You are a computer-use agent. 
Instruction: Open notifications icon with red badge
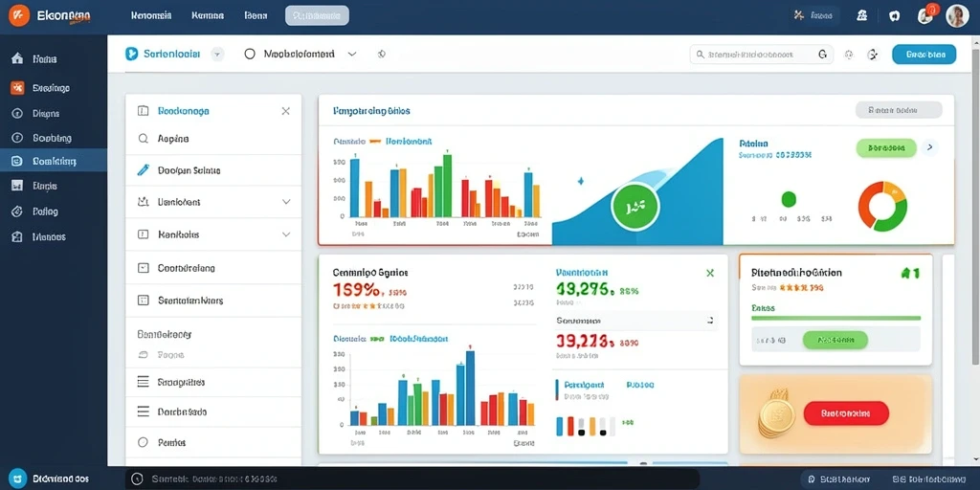click(926, 15)
